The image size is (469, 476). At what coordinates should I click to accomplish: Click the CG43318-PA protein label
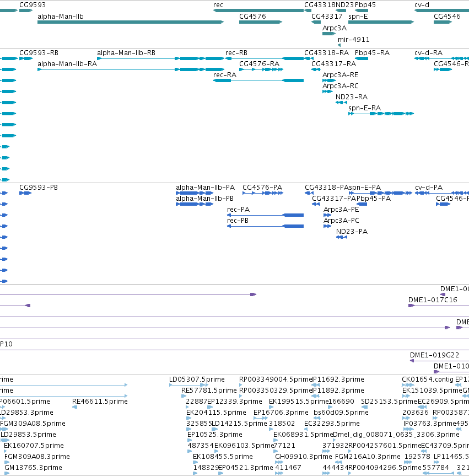pos(327,188)
